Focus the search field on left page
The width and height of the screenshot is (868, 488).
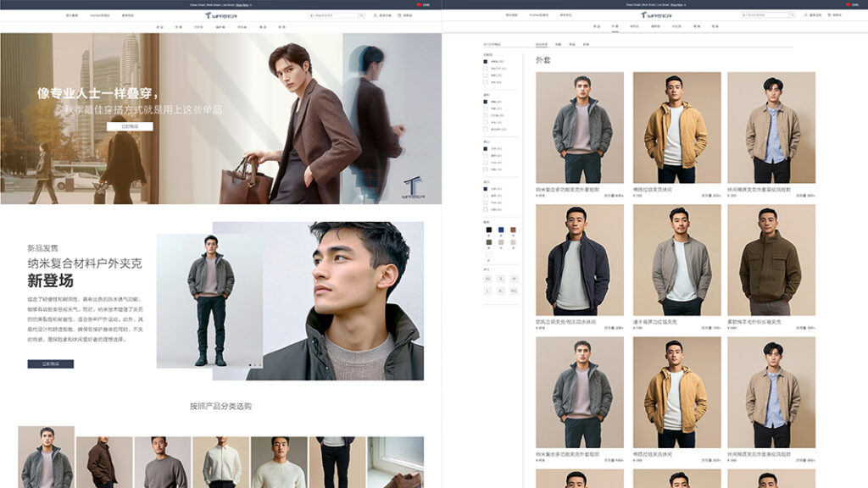click(x=334, y=15)
